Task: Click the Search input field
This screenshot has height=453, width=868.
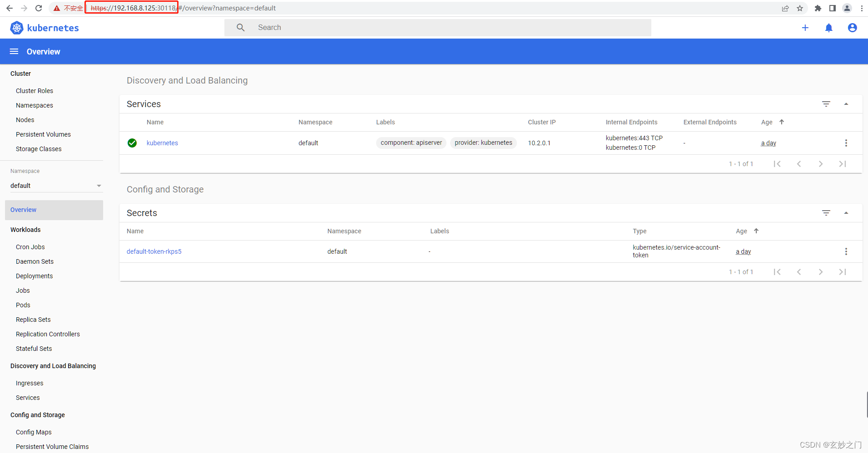Action: pyautogui.click(x=438, y=28)
